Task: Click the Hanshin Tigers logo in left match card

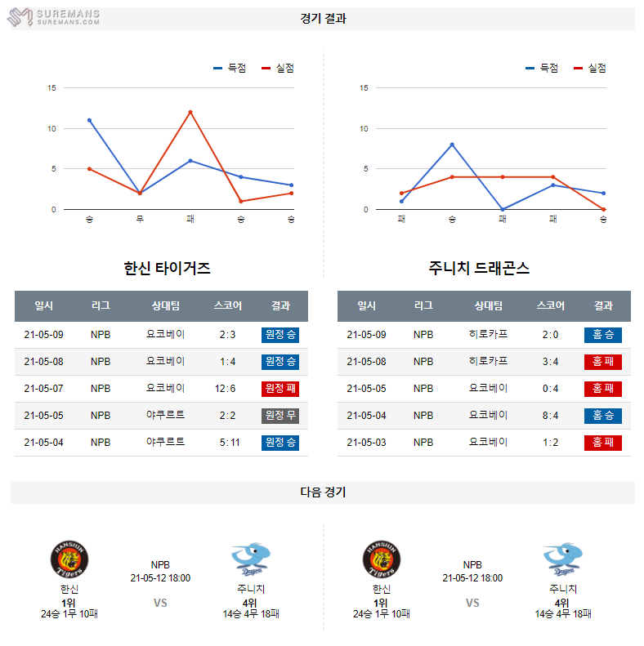Action: 69,559
